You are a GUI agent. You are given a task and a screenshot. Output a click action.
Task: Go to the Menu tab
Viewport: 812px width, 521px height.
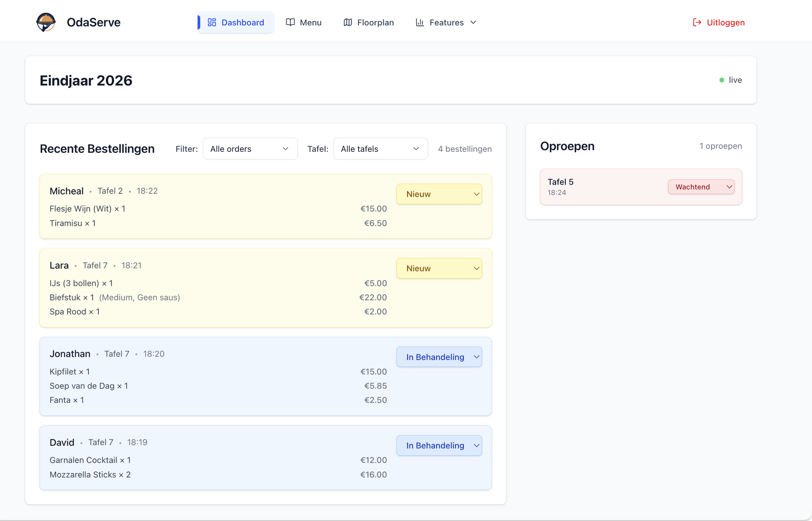pyautogui.click(x=304, y=22)
